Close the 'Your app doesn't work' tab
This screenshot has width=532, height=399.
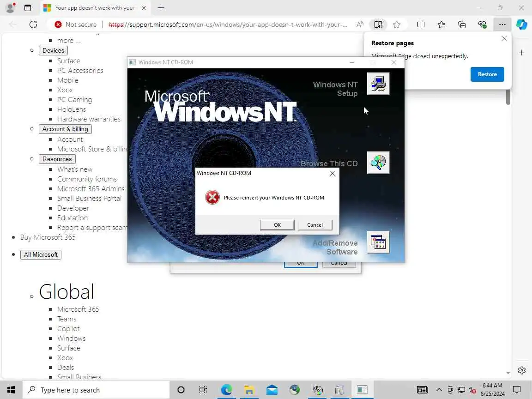click(144, 8)
